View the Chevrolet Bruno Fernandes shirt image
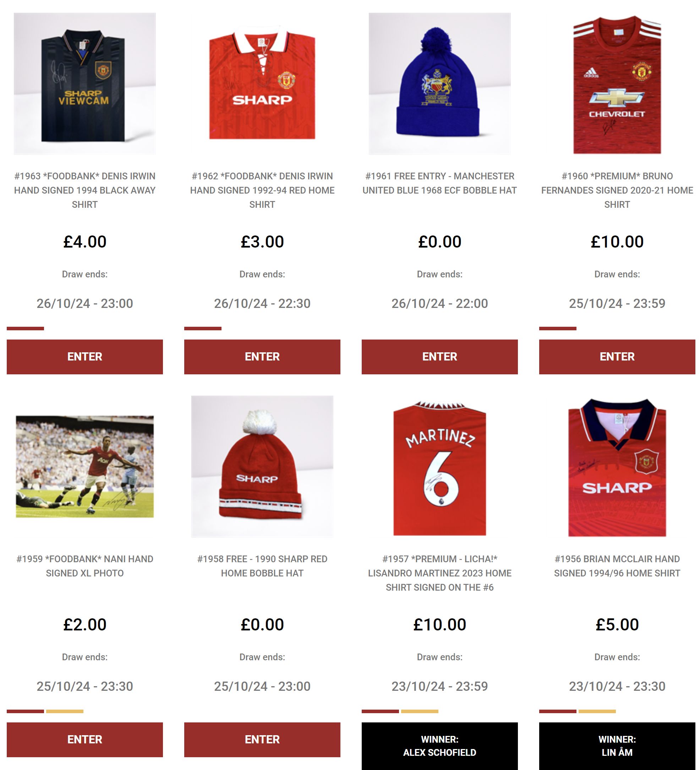 617,84
